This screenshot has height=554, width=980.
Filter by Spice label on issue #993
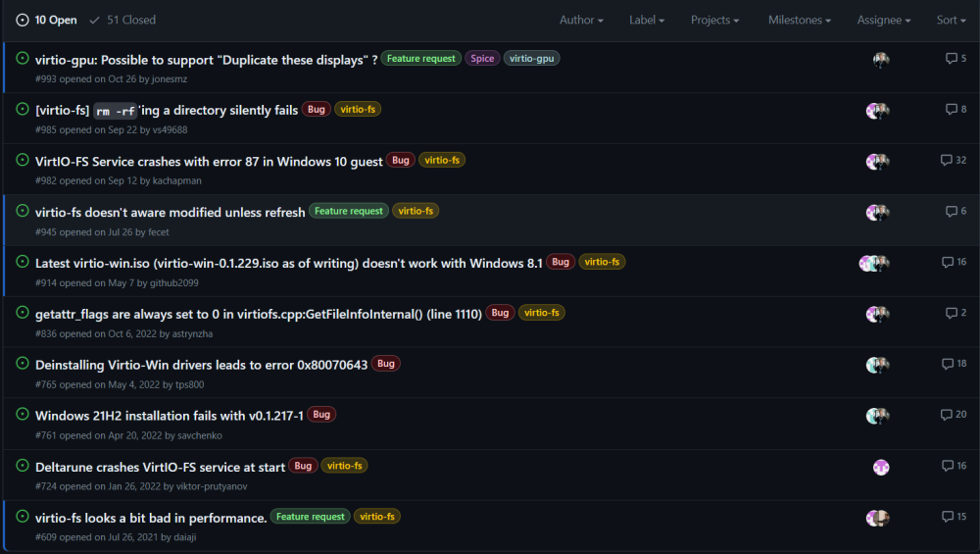(x=482, y=58)
